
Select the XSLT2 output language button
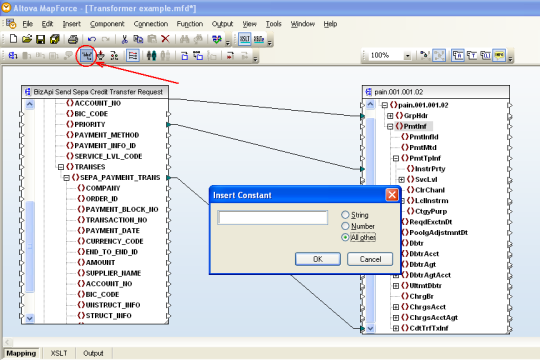259,39
